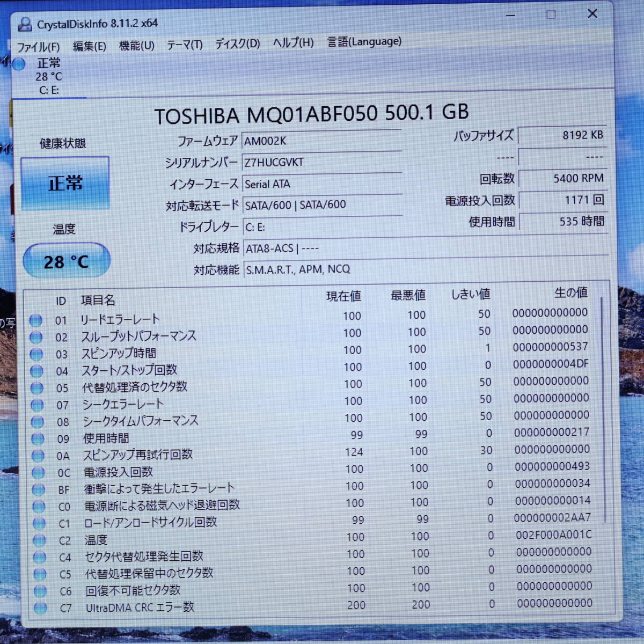This screenshot has width=644, height=644.
Task: Click the 最悪値 column header
Action: (408, 295)
